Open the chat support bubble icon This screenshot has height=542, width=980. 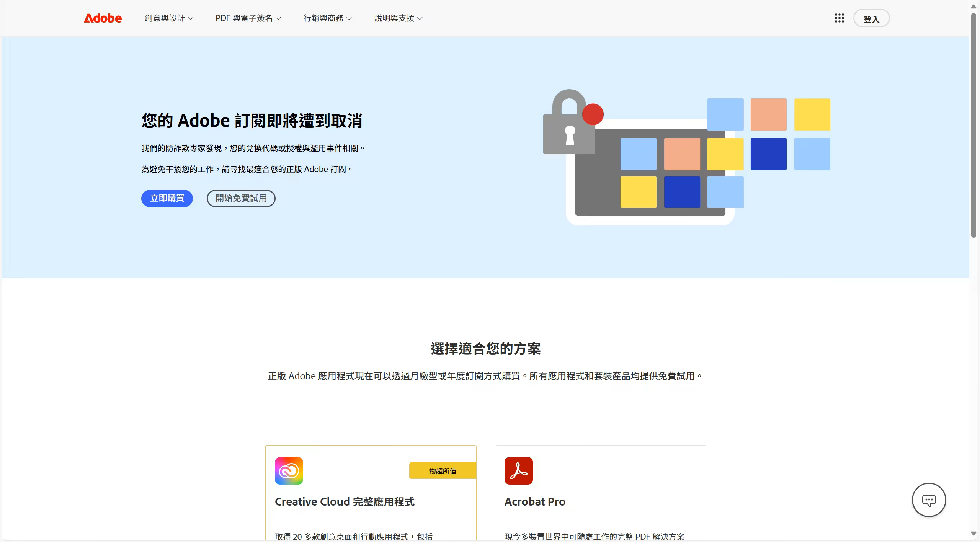click(929, 500)
